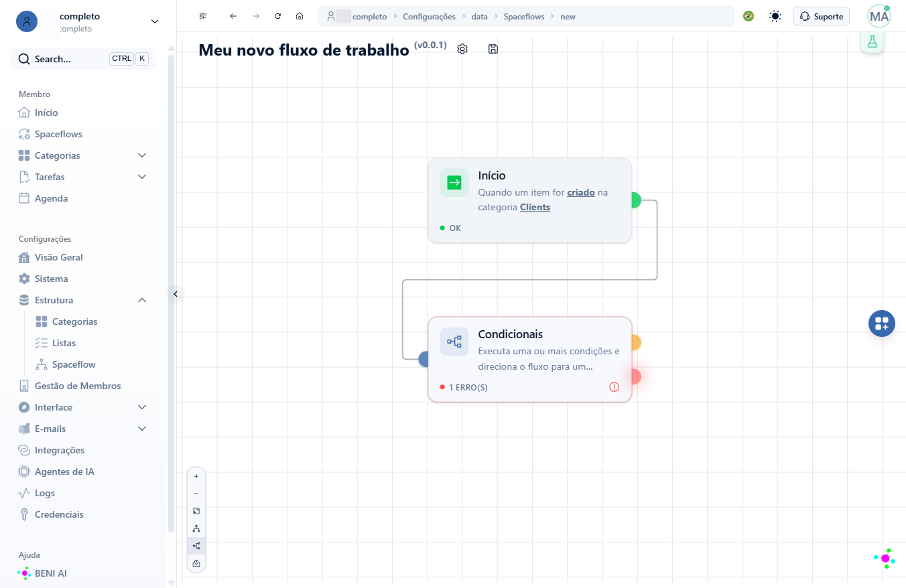
Task: Fit the workflow view to screen
Action: coord(196,511)
